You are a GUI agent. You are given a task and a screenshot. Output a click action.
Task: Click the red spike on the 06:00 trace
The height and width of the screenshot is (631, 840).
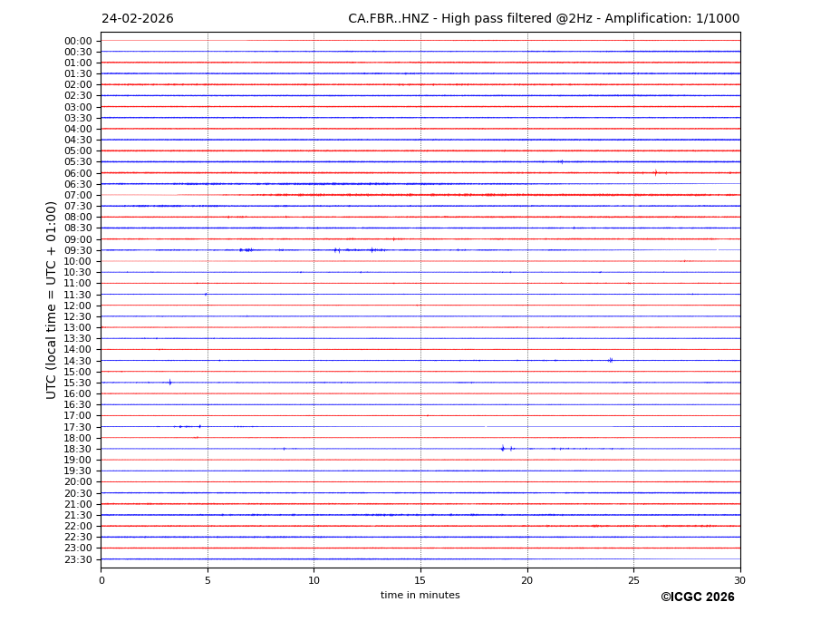tap(655, 172)
